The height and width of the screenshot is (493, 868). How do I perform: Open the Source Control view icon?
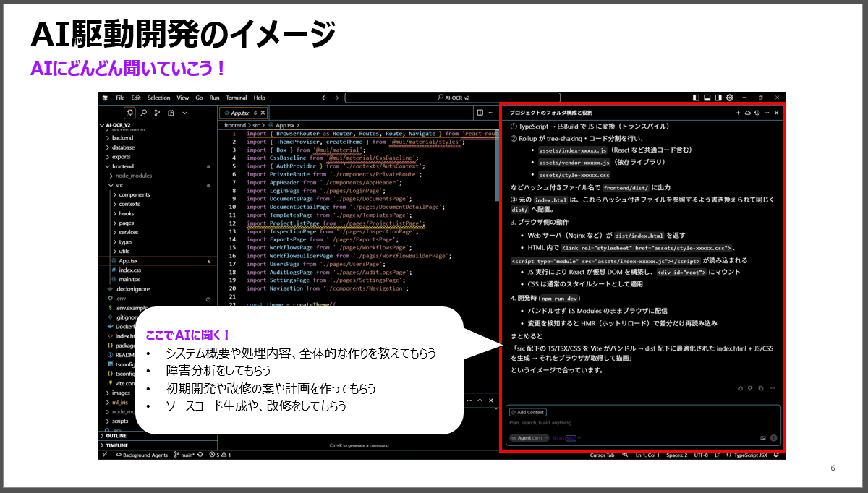click(157, 113)
